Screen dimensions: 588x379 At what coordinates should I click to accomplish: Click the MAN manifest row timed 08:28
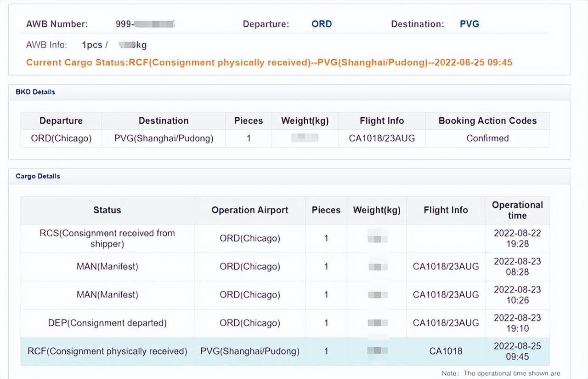coord(107,267)
